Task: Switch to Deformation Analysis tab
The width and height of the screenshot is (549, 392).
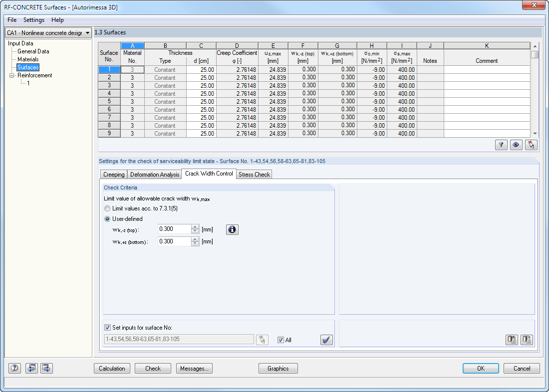Action: click(155, 174)
